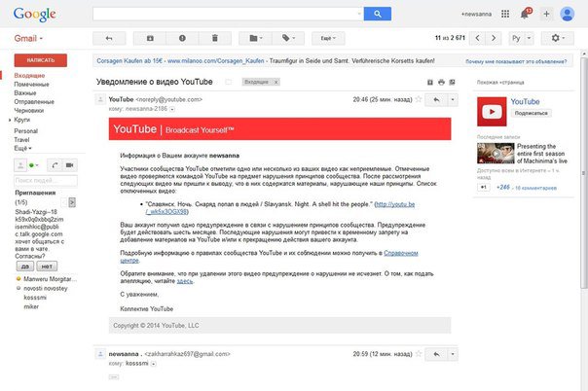588x391 pixels.
Task: Open the settings gear dropdown
Action: click(x=560, y=38)
